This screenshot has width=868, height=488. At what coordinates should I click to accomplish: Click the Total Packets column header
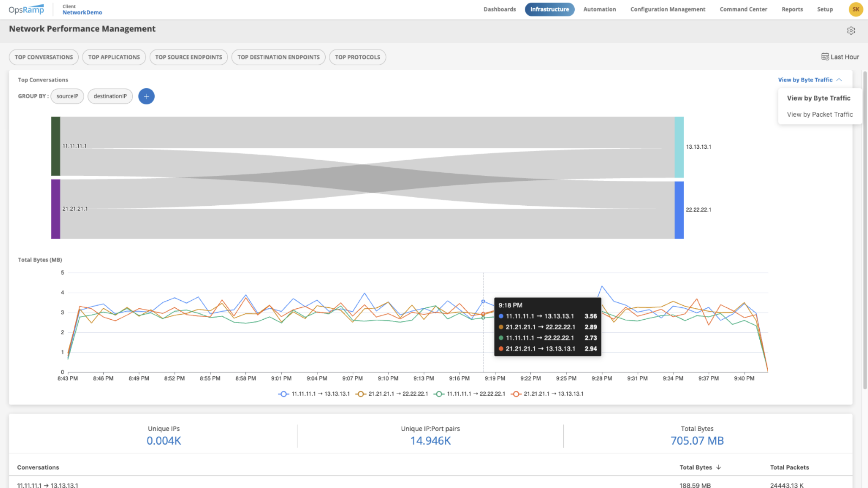pyautogui.click(x=789, y=467)
